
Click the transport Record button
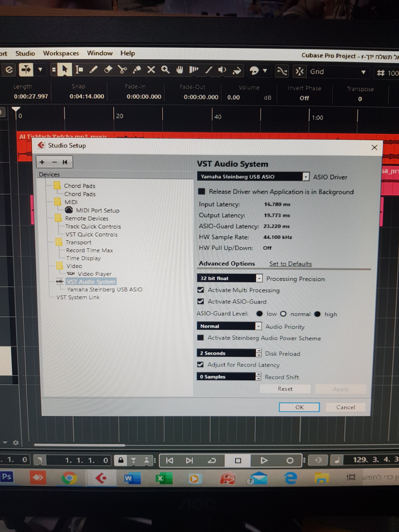coord(290,460)
